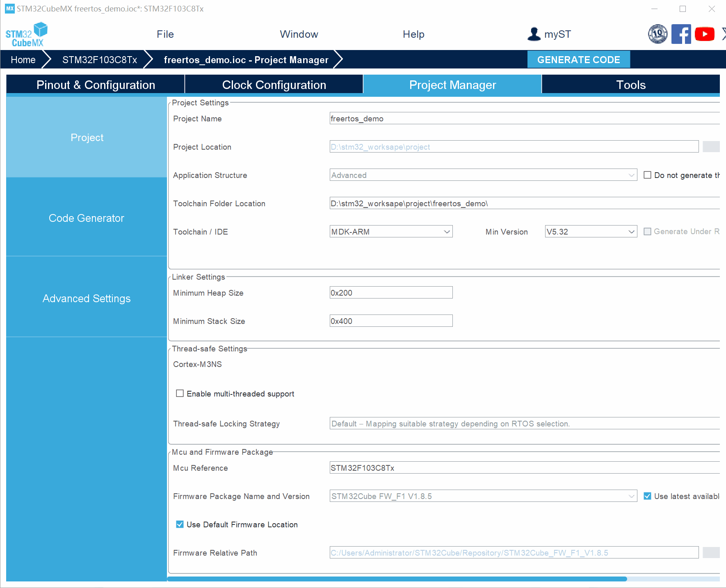Uncheck Use Default Firmware Location

pyautogui.click(x=180, y=524)
